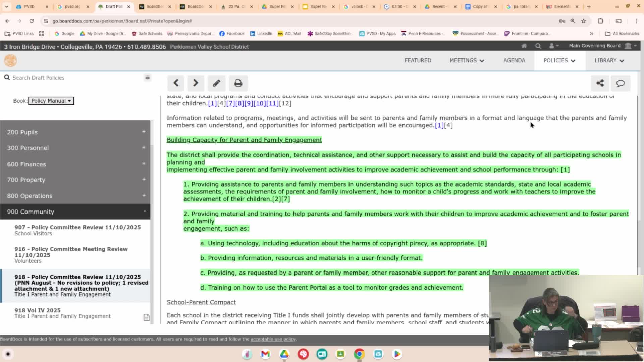This screenshot has height=362, width=644.
Task: Open the comment speech bubble icon
Action: (x=620, y=83)
